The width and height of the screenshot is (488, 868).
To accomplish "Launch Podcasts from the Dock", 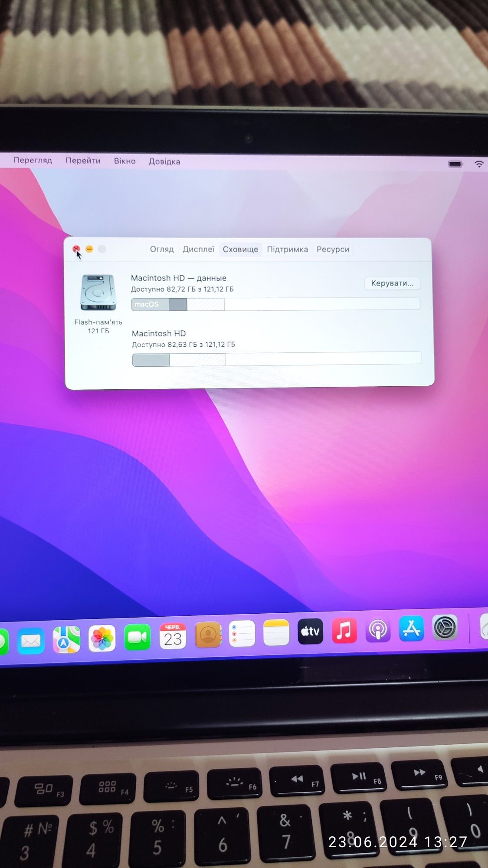I will pyautogui.click(x=378, y=629).
